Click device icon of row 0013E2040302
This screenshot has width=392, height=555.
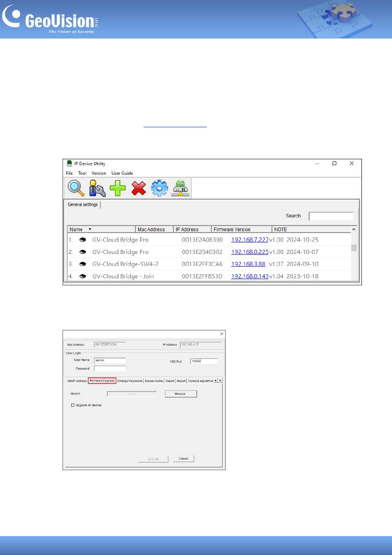click(83, 252)
